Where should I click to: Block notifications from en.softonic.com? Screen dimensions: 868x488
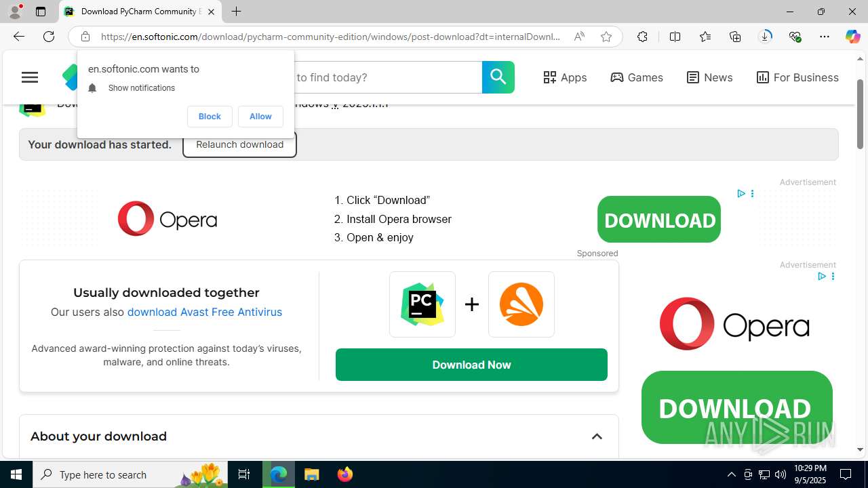pyautogui.click(x=210, y=117)
